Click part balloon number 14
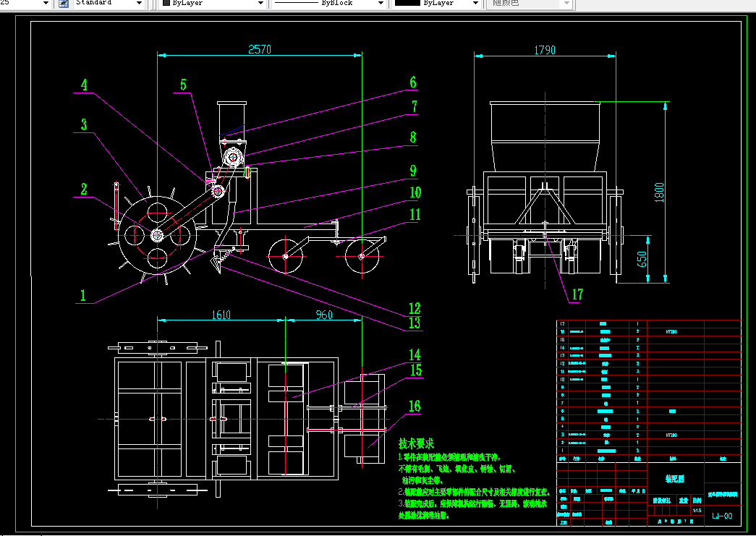756x536 pixels. [x=415, y=355]
